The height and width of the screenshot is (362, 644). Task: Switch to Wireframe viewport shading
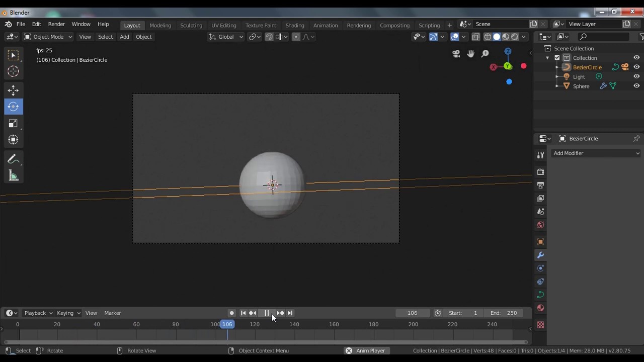(488, 37)
